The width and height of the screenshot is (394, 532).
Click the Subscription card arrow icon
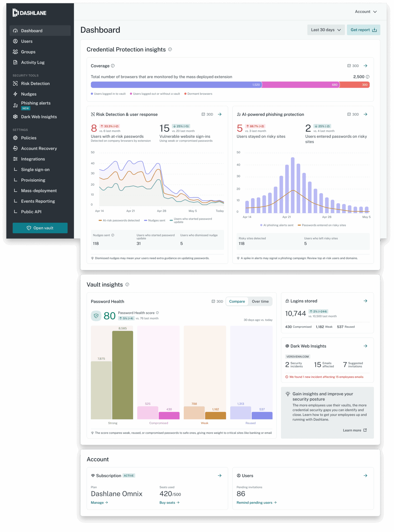coord(220,475)
